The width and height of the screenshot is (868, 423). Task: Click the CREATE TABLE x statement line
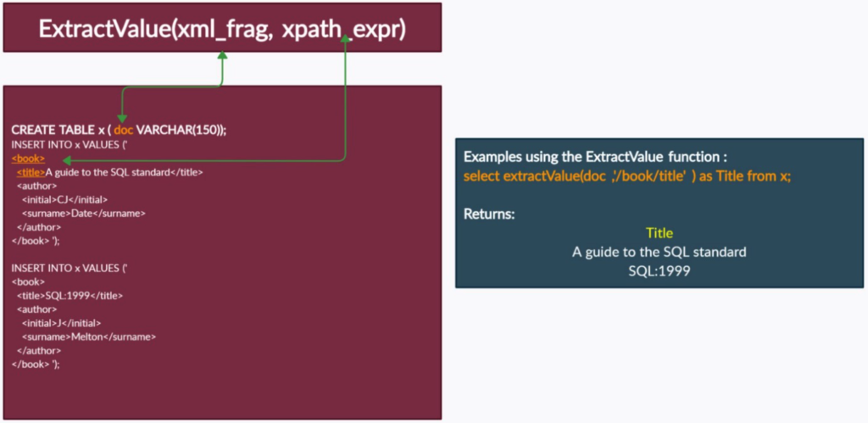click(120, 131)
